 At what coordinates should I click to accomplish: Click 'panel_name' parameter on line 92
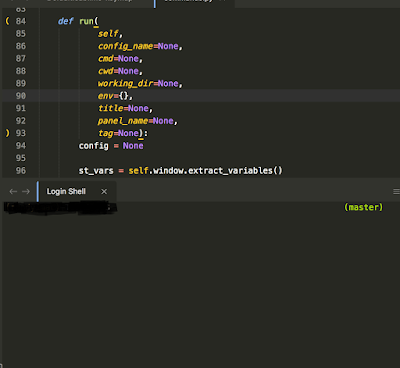point(123,121)
